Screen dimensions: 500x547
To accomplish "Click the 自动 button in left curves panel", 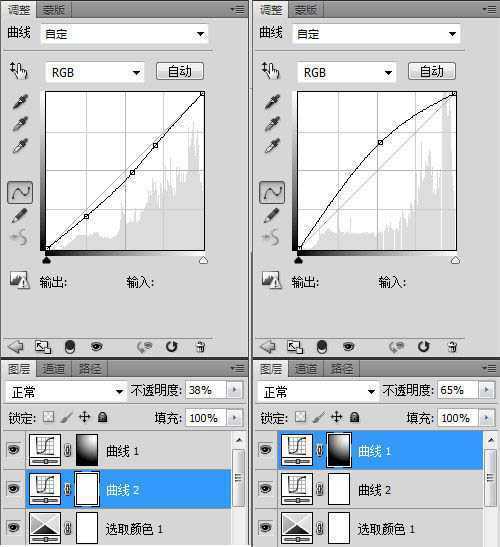I will click(180, 72).
